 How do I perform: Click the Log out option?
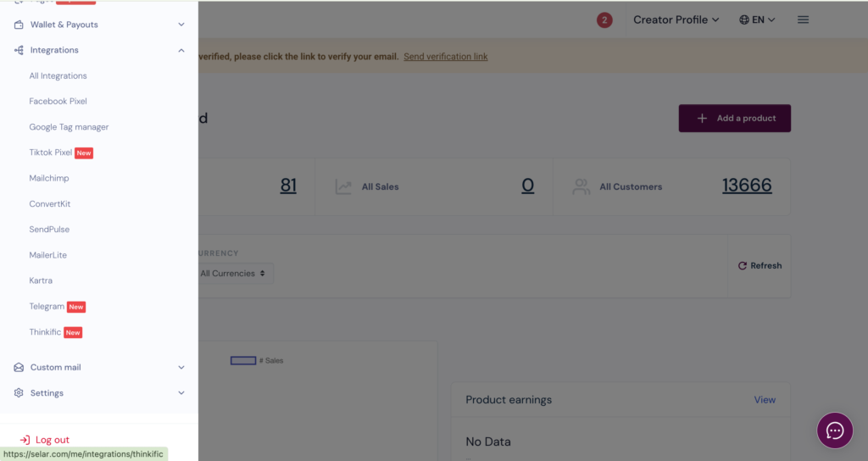tap(52, 440)
